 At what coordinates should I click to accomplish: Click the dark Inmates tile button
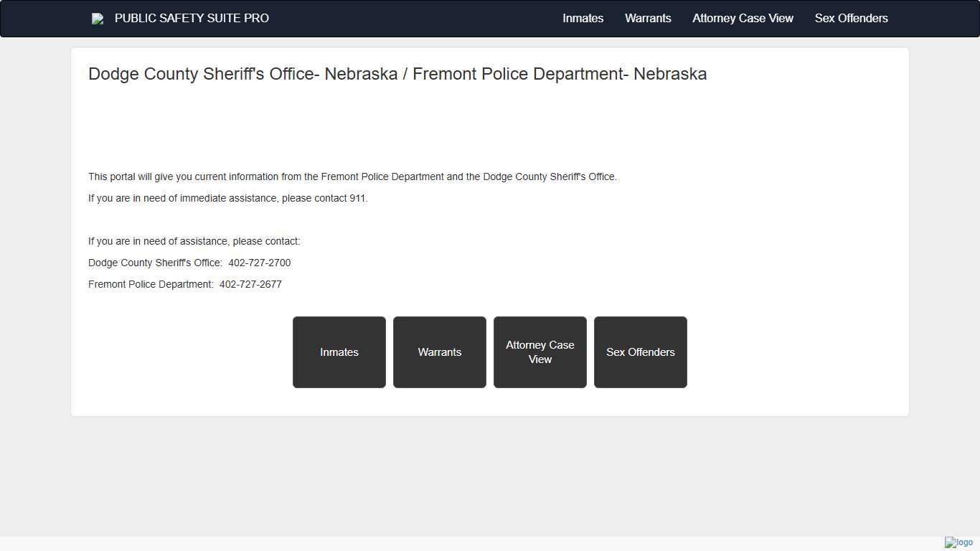pyautogui.click(x=339, y=352)
